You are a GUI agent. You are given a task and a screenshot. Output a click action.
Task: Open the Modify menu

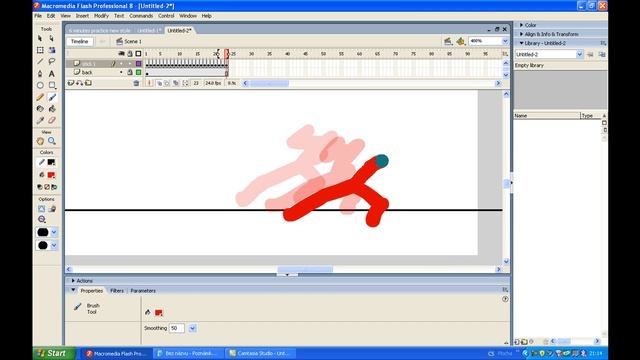pos(101,16)
